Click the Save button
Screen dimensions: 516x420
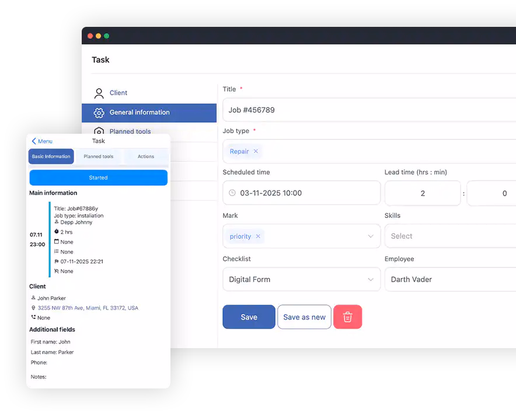(x=249, y=317)
